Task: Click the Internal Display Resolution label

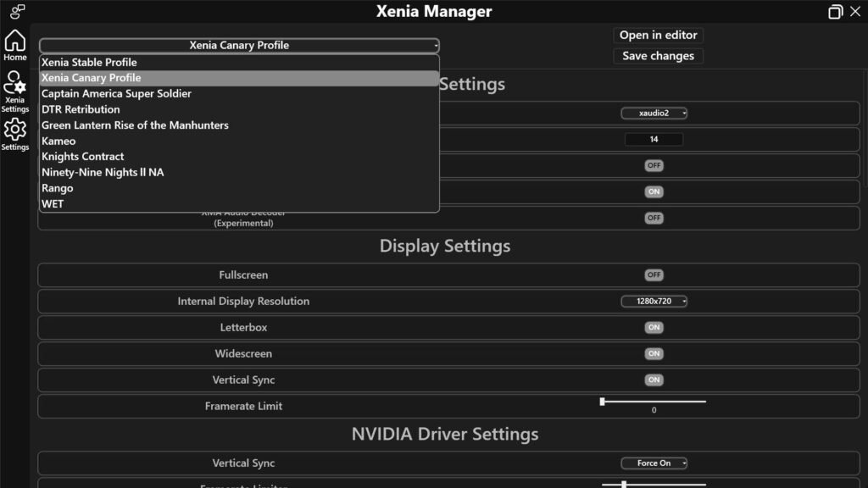Action: (x=243, y=301)
